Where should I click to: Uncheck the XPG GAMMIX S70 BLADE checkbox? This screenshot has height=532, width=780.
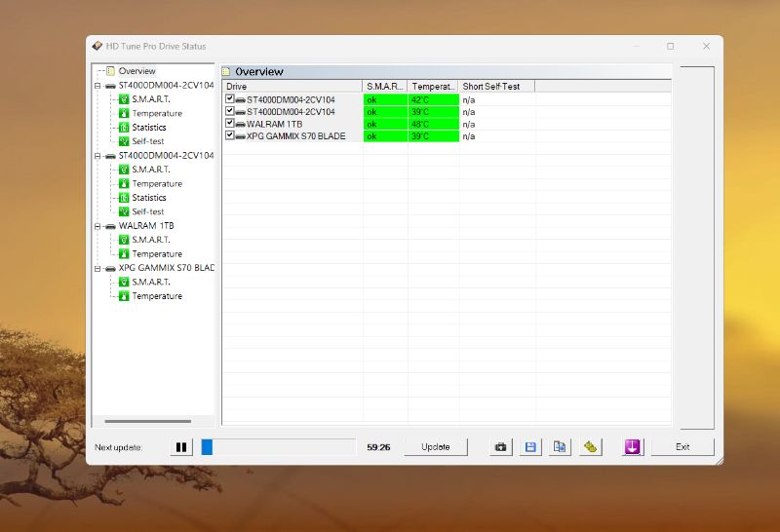(229, 135)
